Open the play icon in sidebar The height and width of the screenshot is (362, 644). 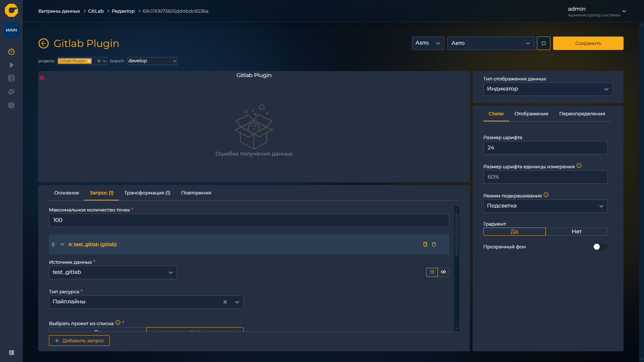point(11,65)
